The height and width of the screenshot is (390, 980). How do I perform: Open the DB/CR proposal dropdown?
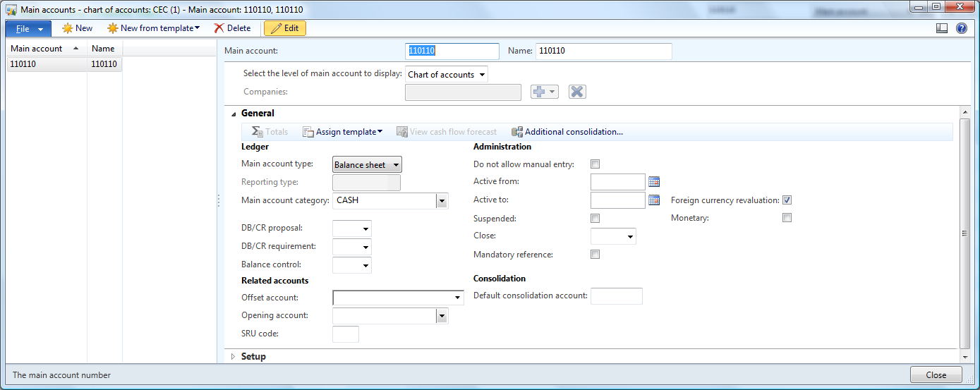351,228
